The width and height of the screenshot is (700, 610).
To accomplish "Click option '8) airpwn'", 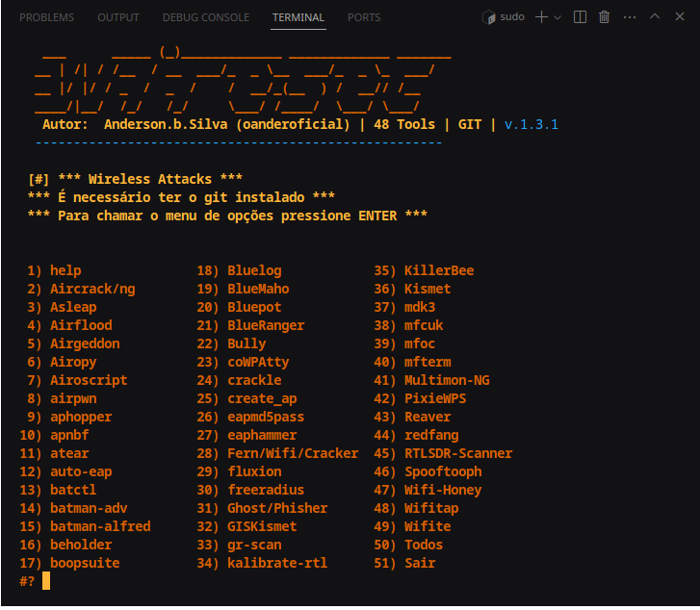I will pos(62,398).
